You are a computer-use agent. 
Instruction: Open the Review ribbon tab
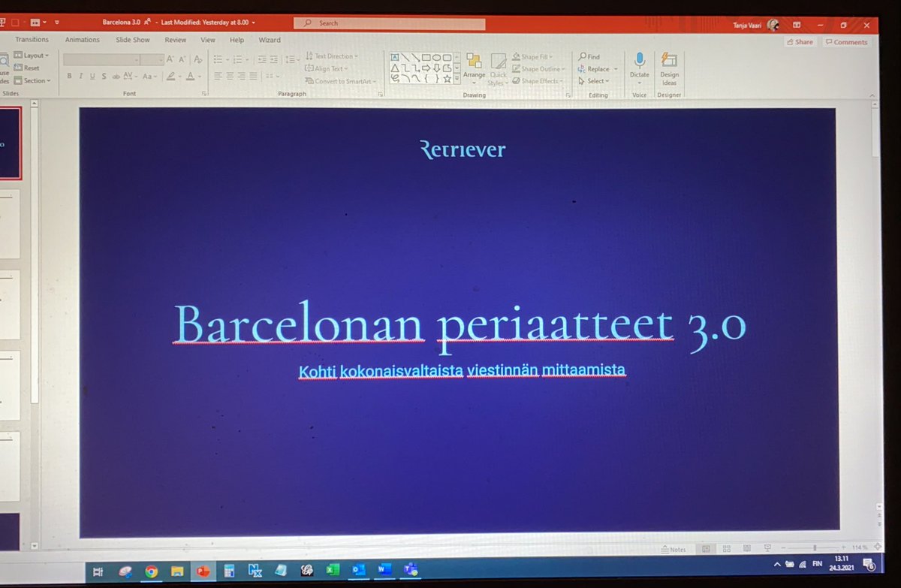(176, 40)
